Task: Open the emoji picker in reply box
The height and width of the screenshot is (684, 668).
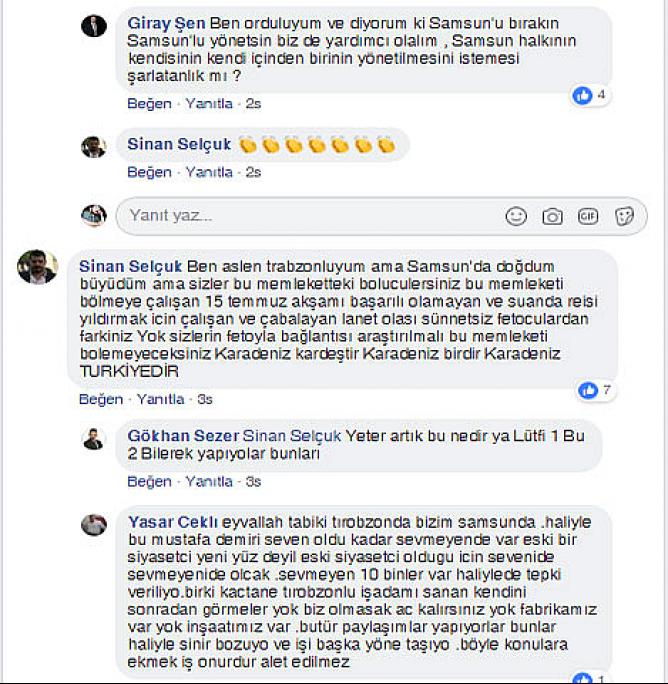Action: point(516,216)
